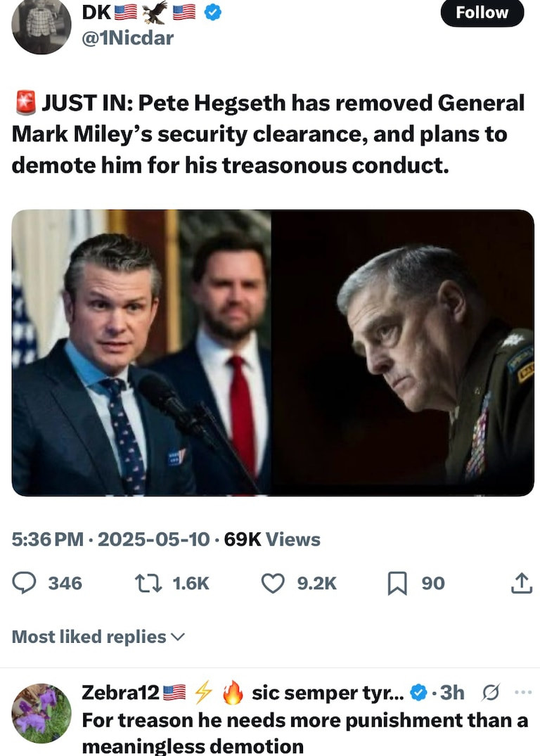This screenshot has height=756, width=540.
Task: Open Zebra12's flower profile picture
Action: pos(41,714)
